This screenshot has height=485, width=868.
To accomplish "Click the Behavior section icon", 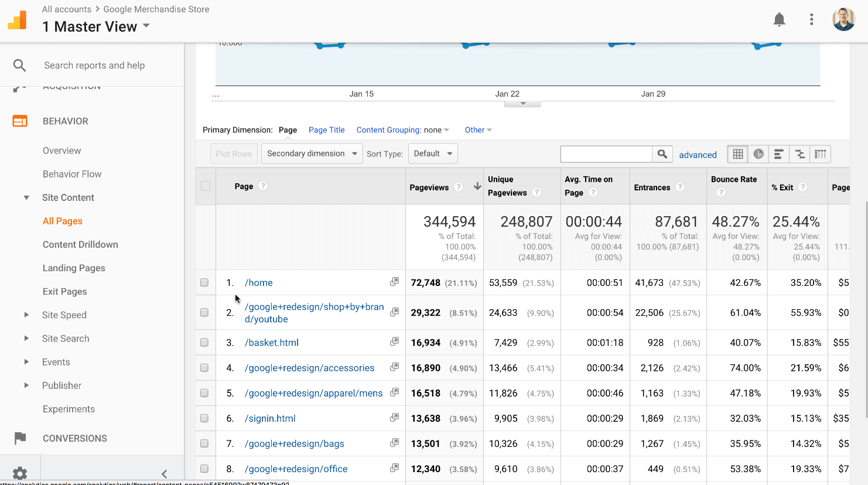I will click(20, 121).
